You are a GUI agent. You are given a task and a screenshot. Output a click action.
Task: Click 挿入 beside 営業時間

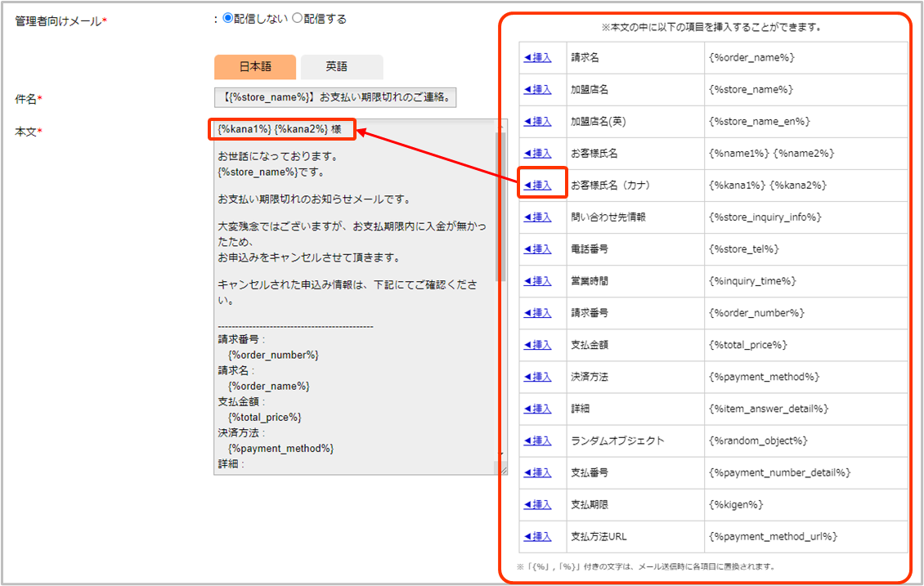click(x=537, y=281)
